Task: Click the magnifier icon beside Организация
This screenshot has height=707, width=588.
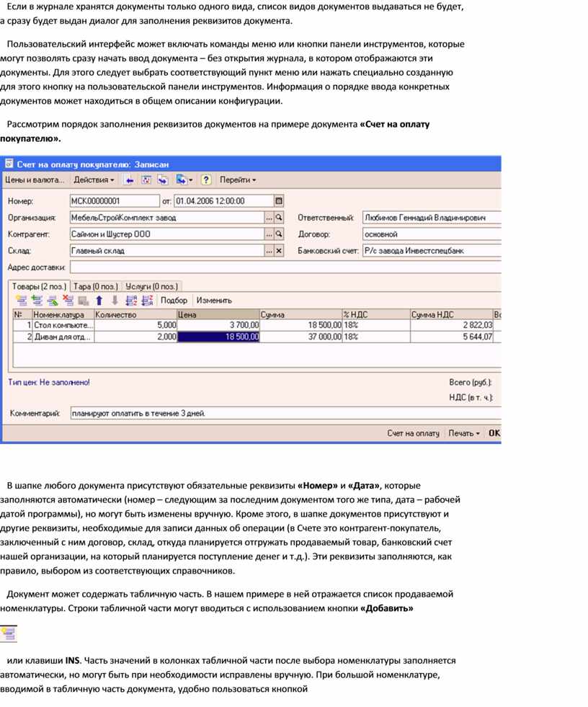Action: [279, 218]
